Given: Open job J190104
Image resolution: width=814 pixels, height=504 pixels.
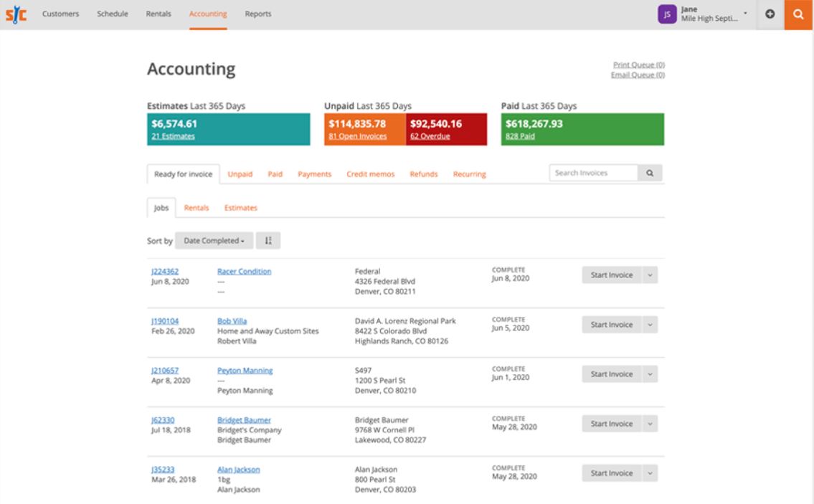Looking at the screenshot, I should (x=164, y=320).
